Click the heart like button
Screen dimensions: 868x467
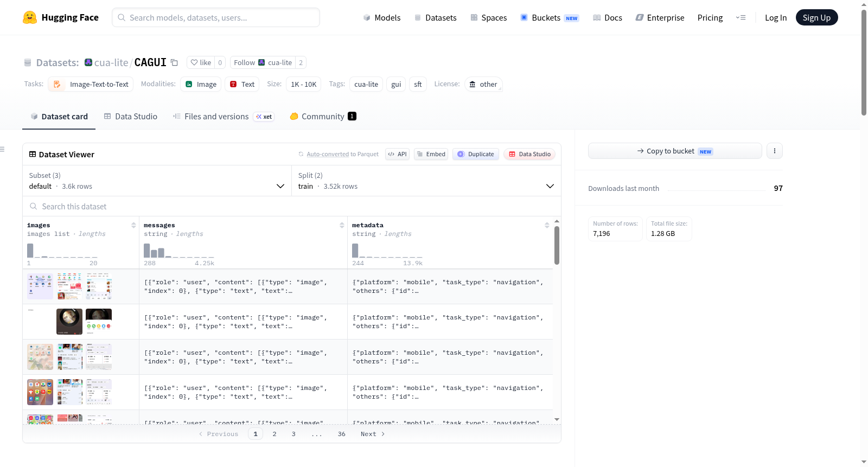(x=201, y=62)
